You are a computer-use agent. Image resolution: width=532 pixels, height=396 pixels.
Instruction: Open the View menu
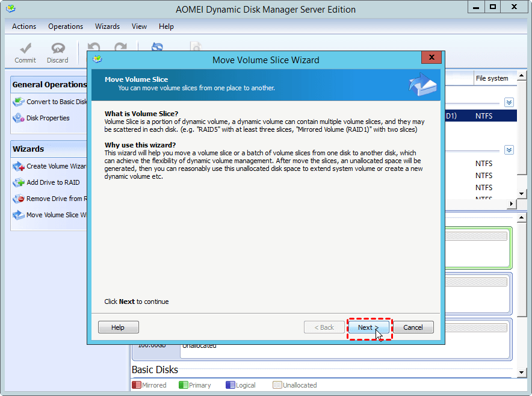(139, 26)
